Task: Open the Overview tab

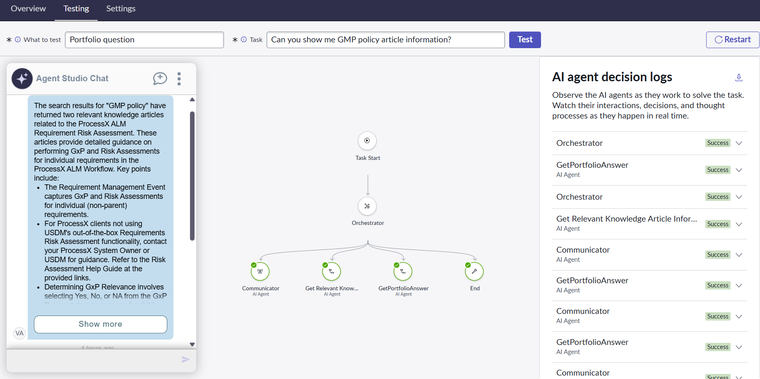Action: pyautogui.click(x=28, y=9)
